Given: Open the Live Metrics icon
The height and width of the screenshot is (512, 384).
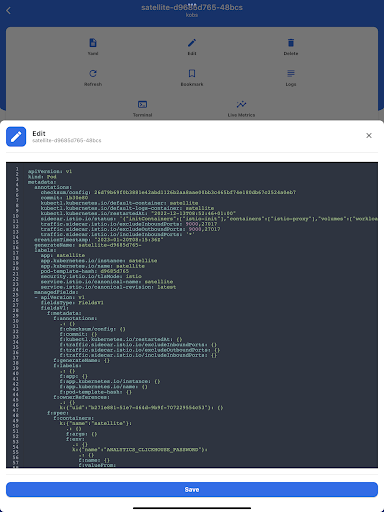Looking at the screenshot, I should click(x=241, y=104).
